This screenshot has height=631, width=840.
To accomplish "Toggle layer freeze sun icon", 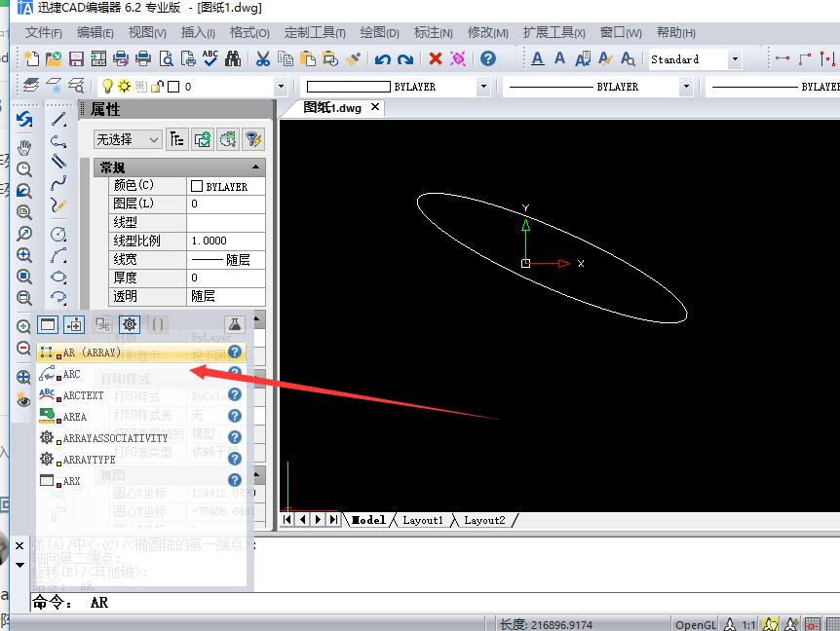I will (125, 86).
